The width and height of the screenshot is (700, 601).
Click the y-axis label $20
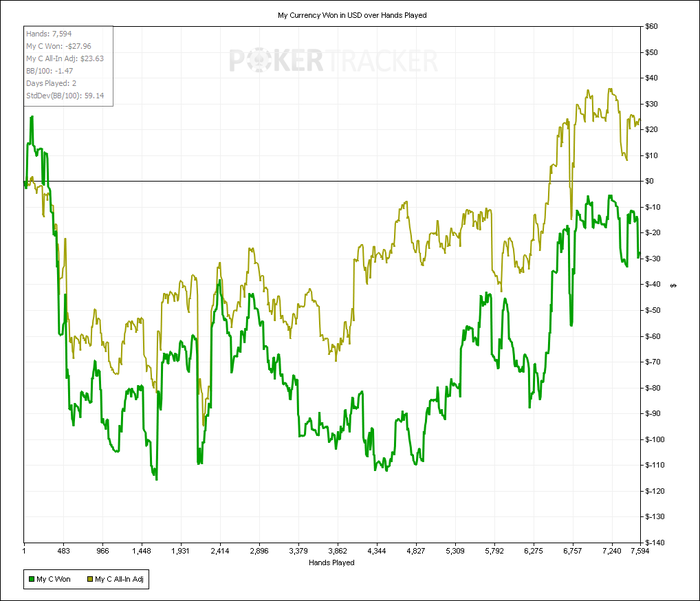[651, 129]
